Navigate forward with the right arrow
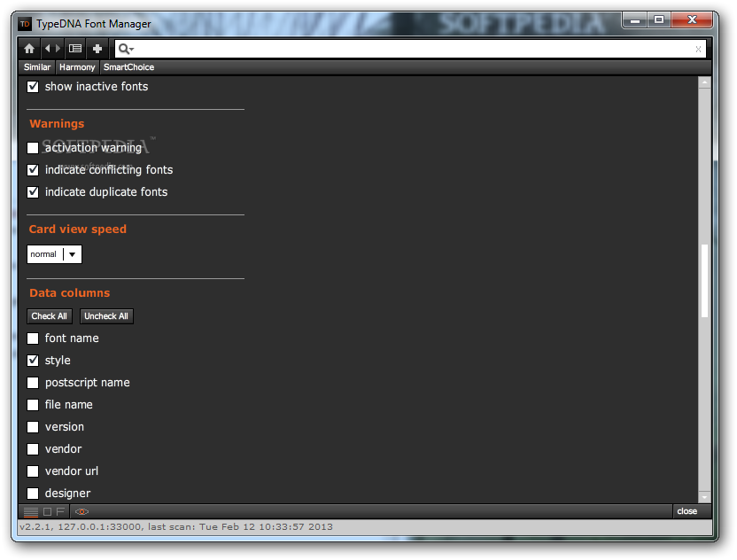The height and width of the screenshot is (560, 737). (x=58, y=49)
